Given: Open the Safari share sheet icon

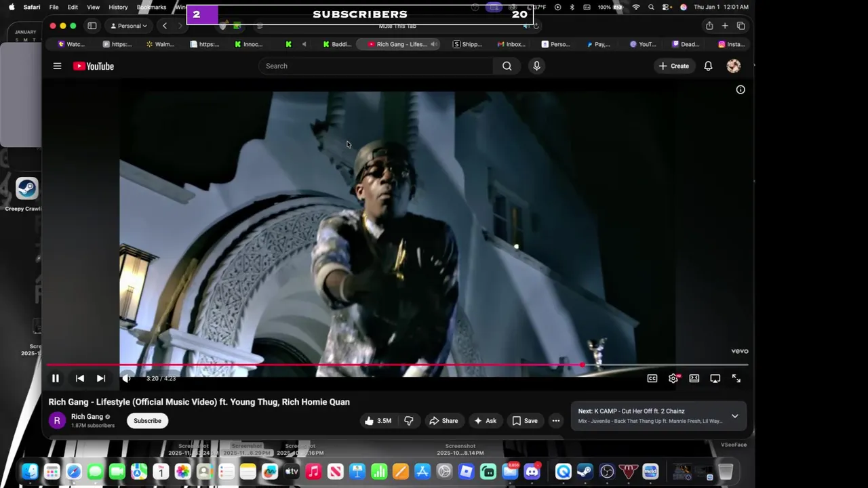Looking at the screenshot, I should tap(709, 26).
